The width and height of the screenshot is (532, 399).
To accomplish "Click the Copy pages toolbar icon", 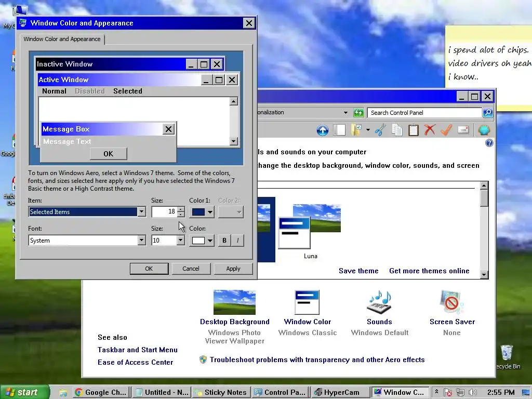I will click(397, 130).
